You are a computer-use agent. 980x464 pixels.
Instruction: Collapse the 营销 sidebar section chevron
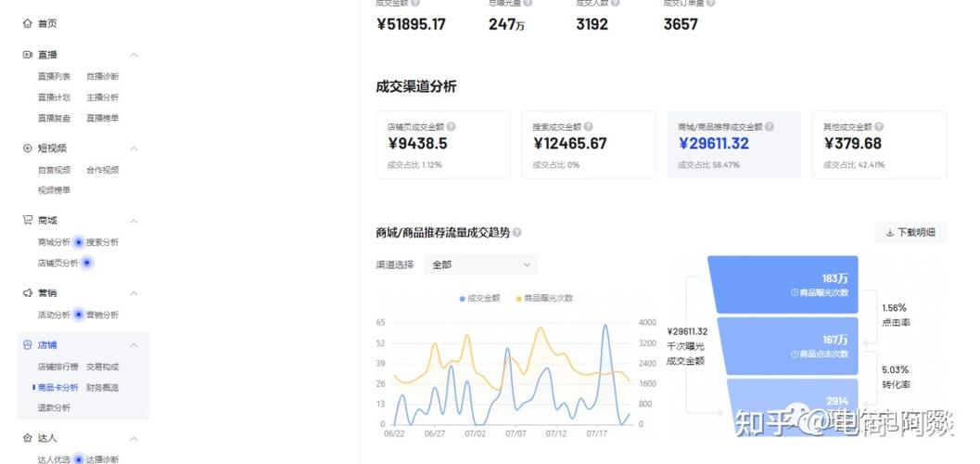pos(134,292)
